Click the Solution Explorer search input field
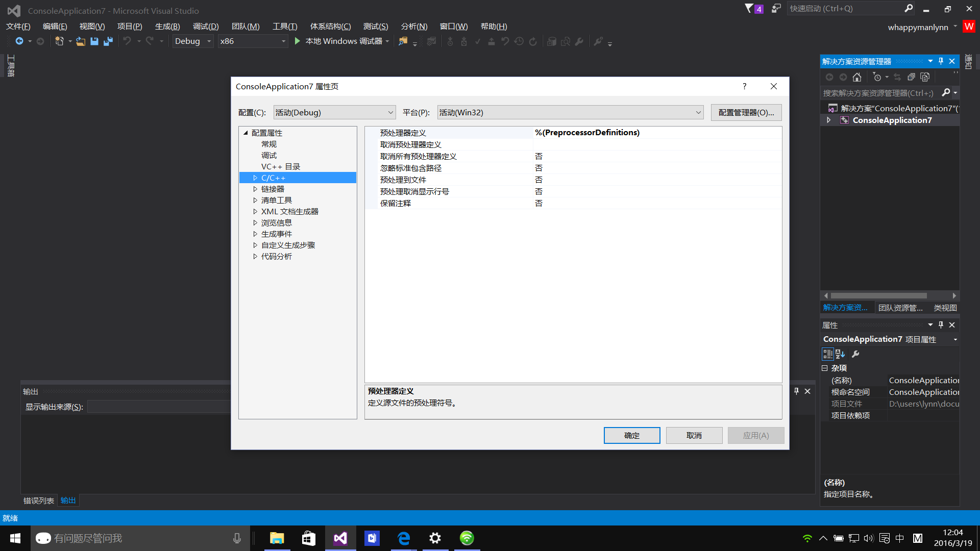Screen dimensions: 980x551 tap(880, 93)
